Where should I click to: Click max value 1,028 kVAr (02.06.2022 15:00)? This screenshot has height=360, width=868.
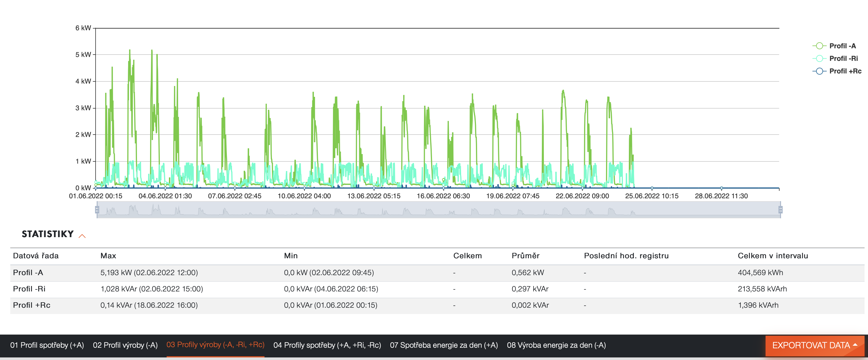pos(152,289)
